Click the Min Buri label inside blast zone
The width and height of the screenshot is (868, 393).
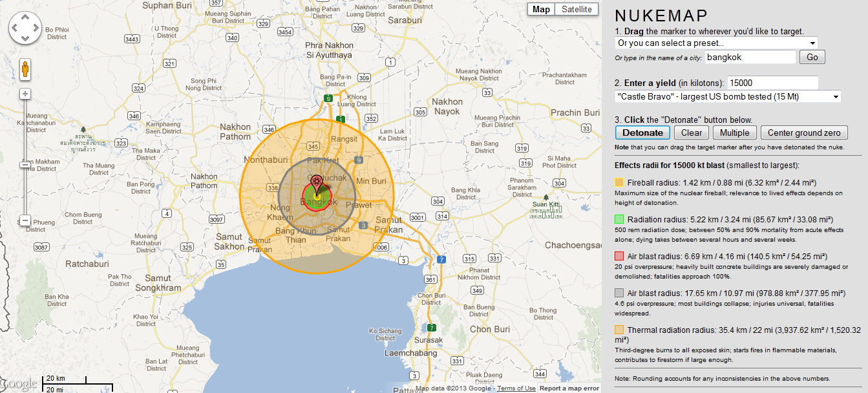371,180
